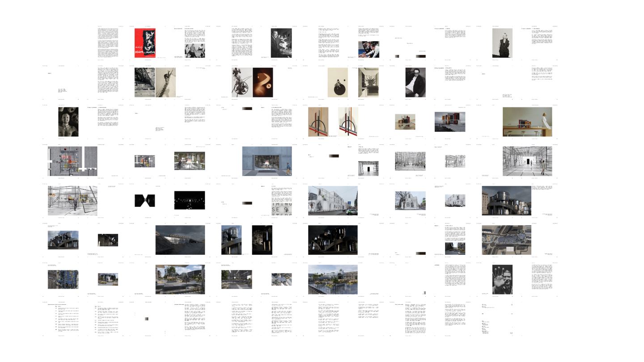Viewport: 644px width, 362px height.
Task: Select the constructivist painting with white background
Action: point(348,122)
